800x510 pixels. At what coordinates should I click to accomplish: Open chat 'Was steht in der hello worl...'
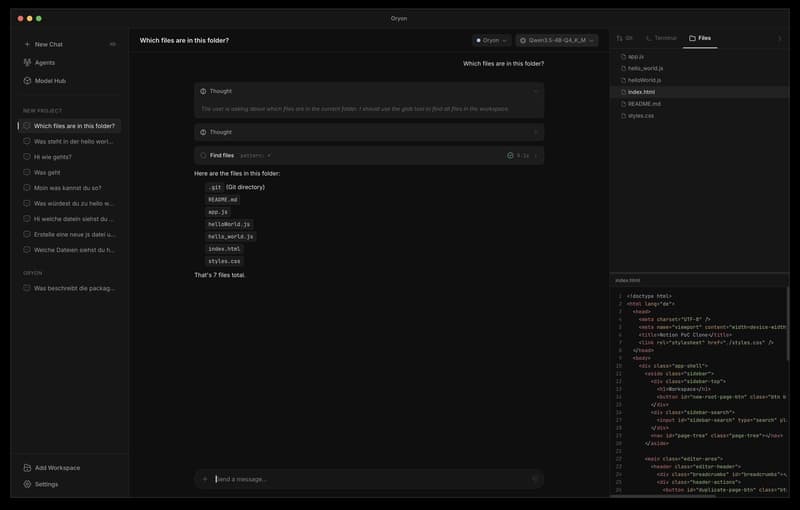[69, 141]
